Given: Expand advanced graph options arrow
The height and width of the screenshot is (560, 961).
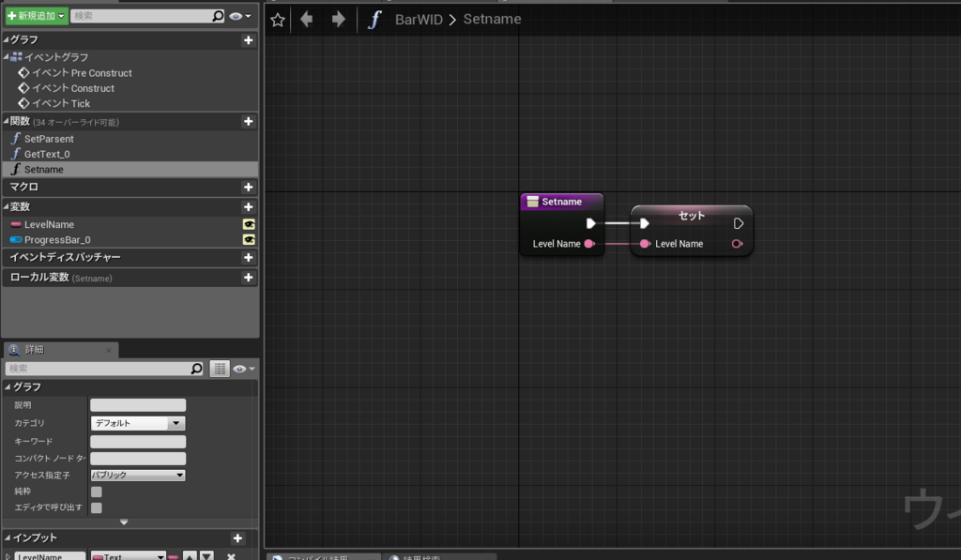Looking at the screenshot, I should click(x=124, y=522).
